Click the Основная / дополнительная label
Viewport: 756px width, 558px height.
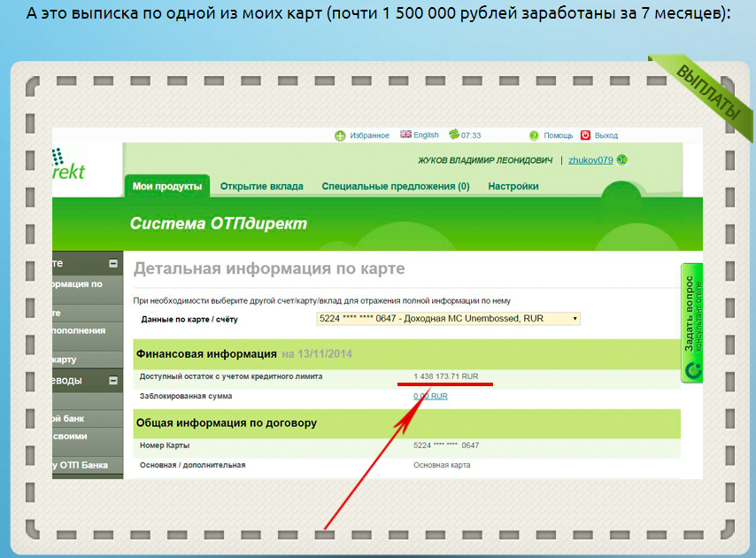192,465
